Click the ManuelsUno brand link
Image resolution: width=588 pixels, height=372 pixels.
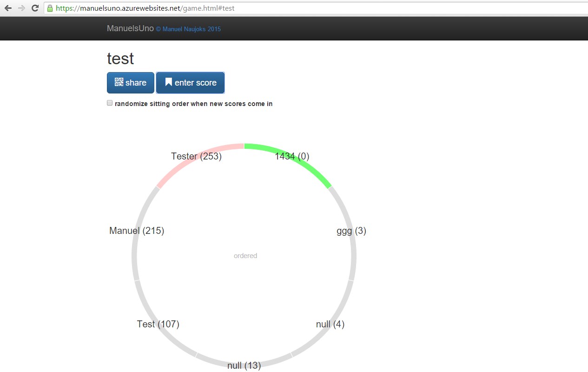pyautogui.click(x=130, y=28)
